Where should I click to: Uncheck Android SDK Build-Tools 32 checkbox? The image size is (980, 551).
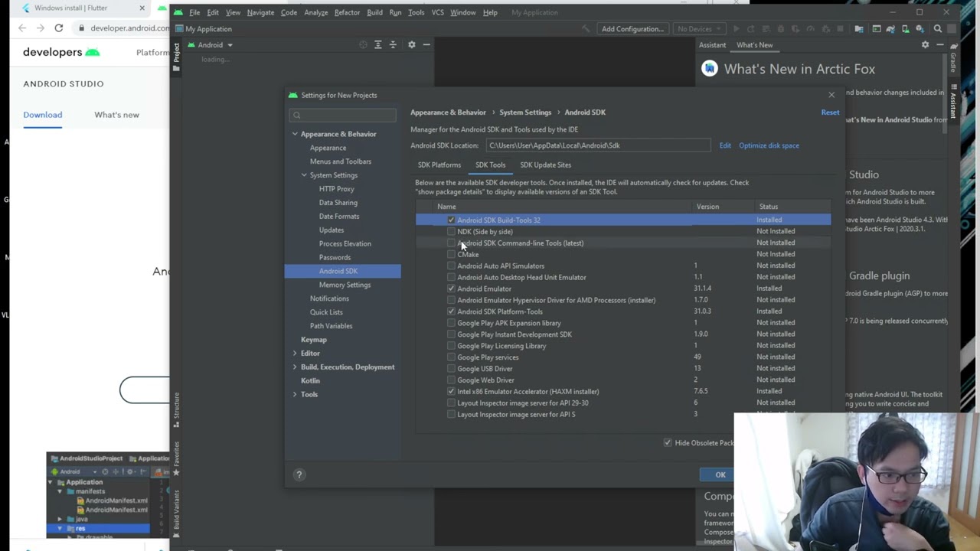[451, 220]
